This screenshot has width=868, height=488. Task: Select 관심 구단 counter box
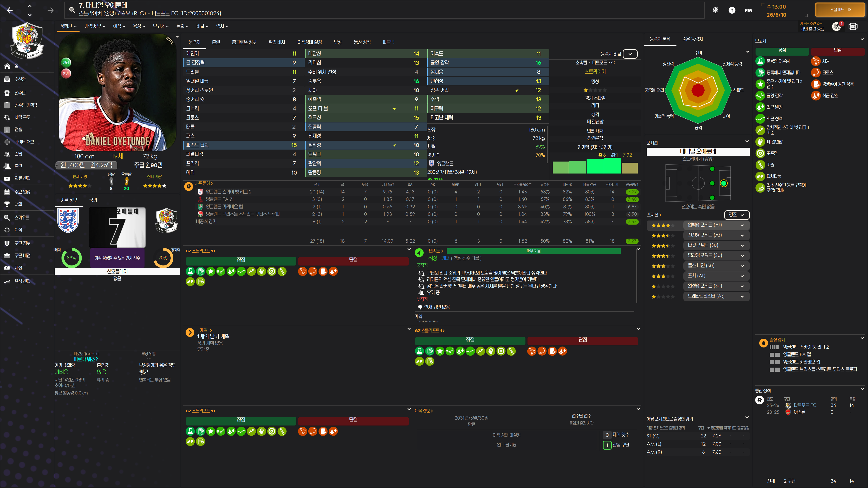pos(607,445)
